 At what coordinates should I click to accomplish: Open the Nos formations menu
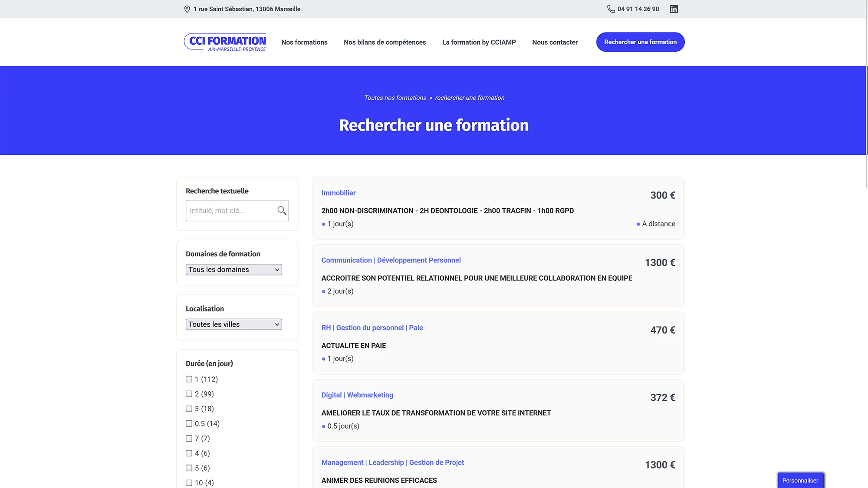[304, 42]
